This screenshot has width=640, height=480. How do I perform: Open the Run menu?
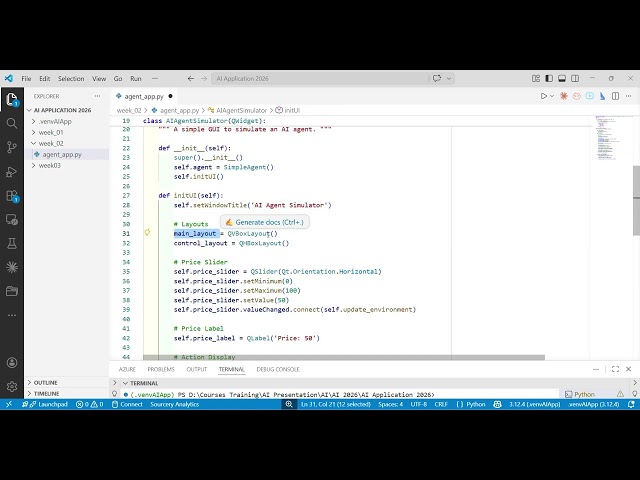[x=136, y=78]
